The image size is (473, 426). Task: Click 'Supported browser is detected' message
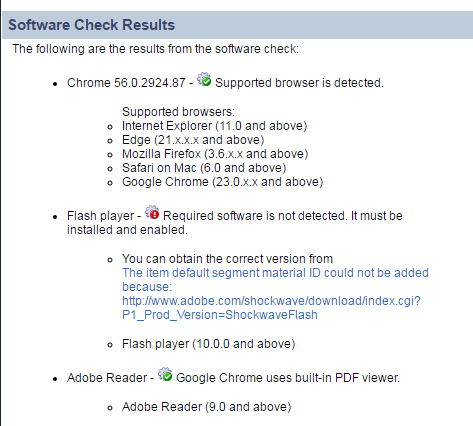[299, 83]
